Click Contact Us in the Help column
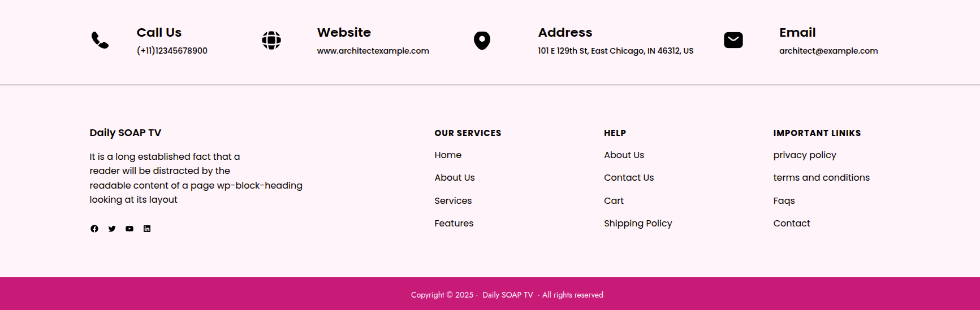 629,178
